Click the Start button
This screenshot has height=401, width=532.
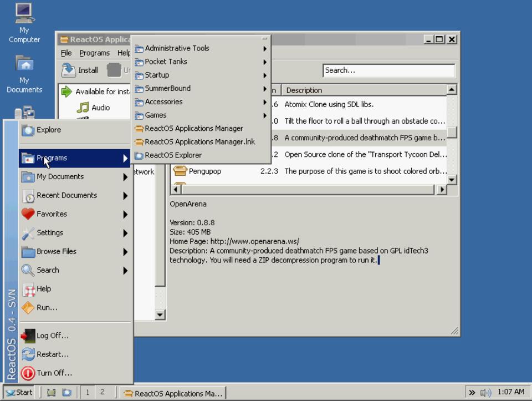tap(18, 392)
